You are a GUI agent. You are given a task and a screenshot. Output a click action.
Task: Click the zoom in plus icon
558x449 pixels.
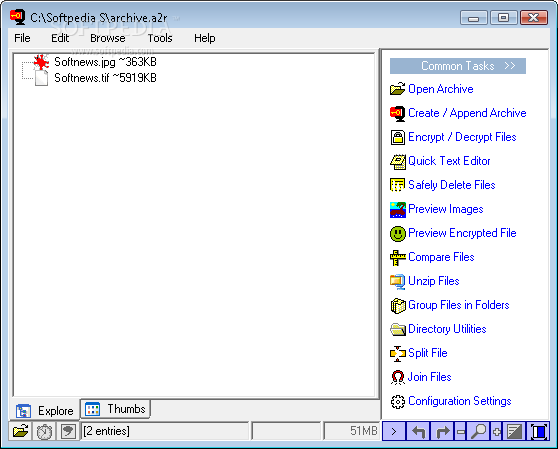(x=496, y=432)
